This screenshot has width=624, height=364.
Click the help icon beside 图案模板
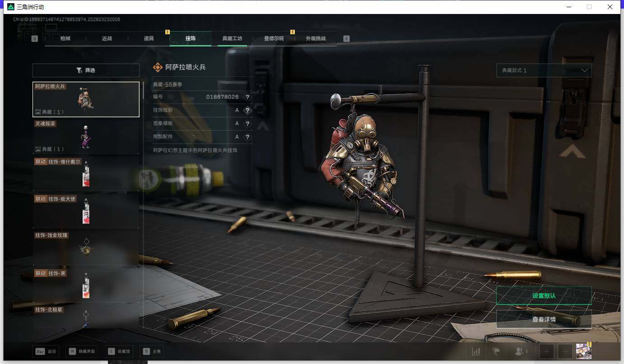[247, 124]
